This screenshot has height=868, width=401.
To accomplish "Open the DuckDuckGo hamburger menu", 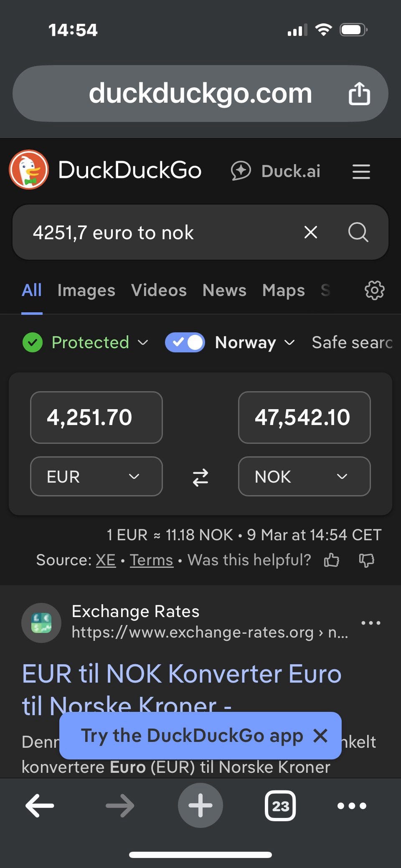I will [x=361, y=172].
